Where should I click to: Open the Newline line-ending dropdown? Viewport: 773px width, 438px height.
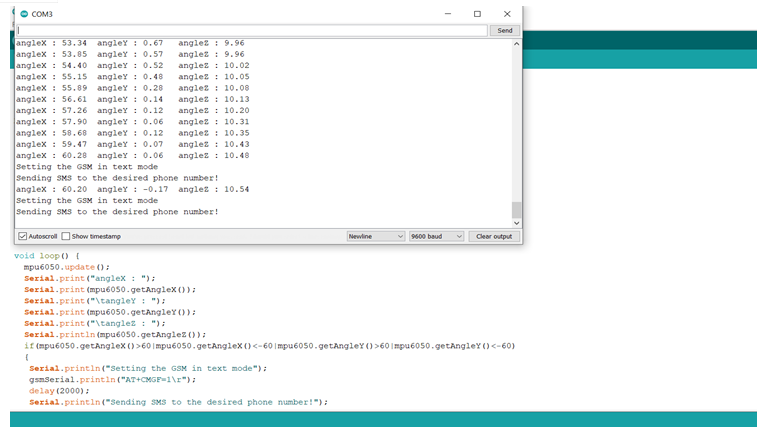pos(376,236)
